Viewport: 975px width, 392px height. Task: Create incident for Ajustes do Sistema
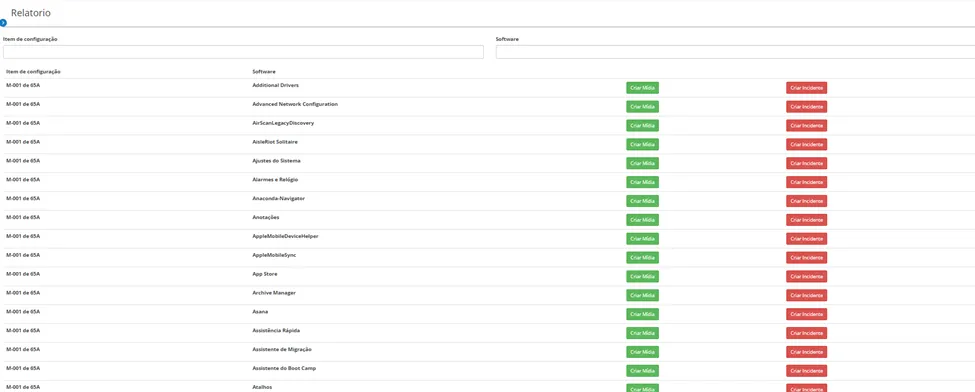pyautogui.click(x=806, y=163)
